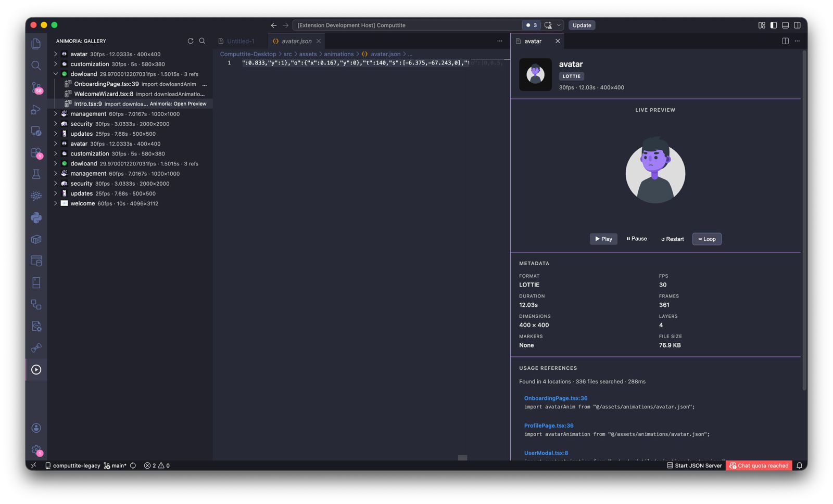This screenshot has width=833, height=504.
Task: Open remote window from status bar corner
Action: [x=33, y=466]
